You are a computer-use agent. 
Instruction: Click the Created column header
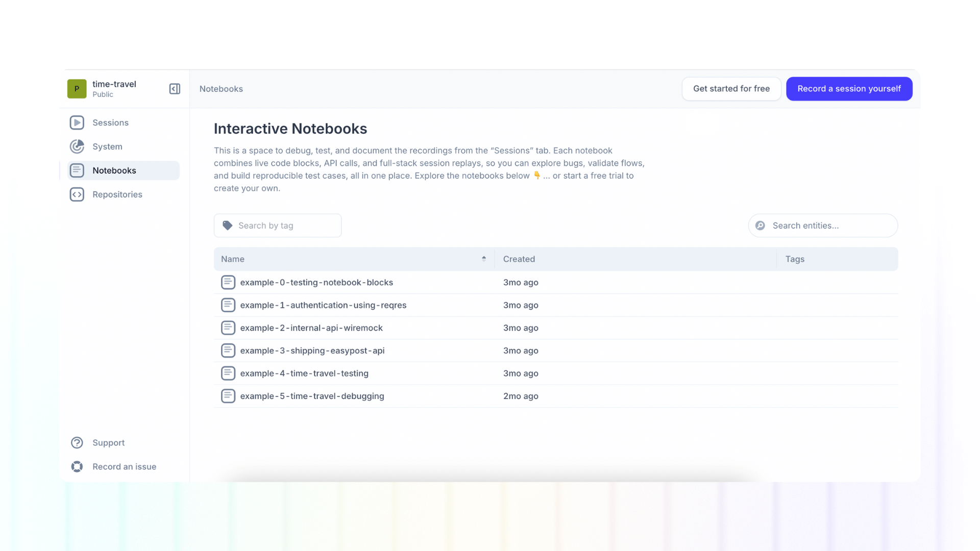click(519, 259)
